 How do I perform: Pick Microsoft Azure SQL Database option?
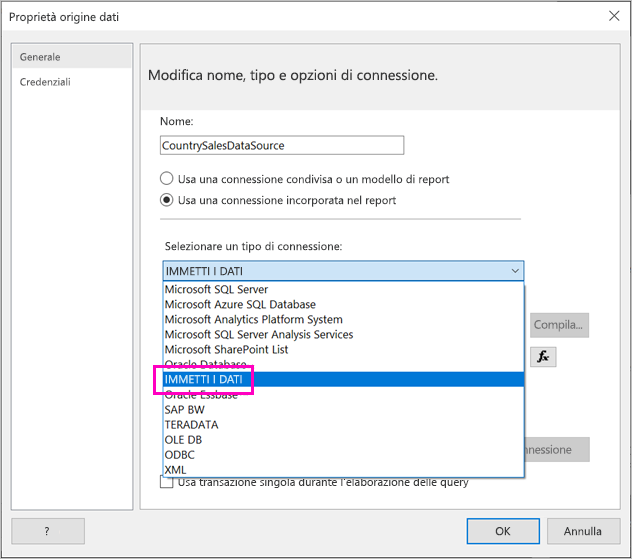(x=343, y=304)
